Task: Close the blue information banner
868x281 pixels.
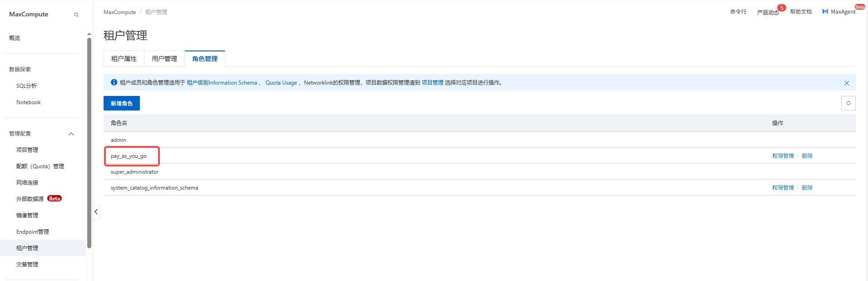Action: [x=846, y=83]
